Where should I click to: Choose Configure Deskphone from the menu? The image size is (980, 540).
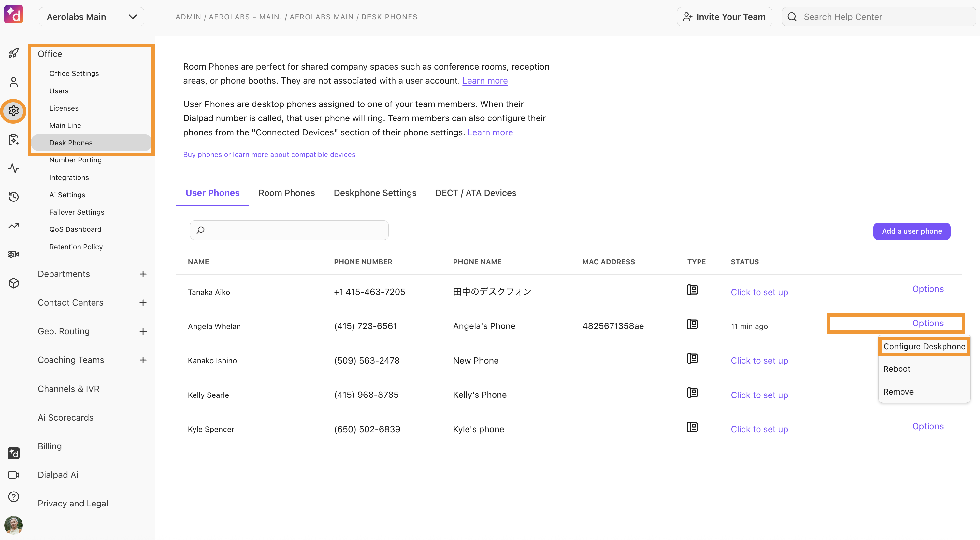click(x=924, y=346)
